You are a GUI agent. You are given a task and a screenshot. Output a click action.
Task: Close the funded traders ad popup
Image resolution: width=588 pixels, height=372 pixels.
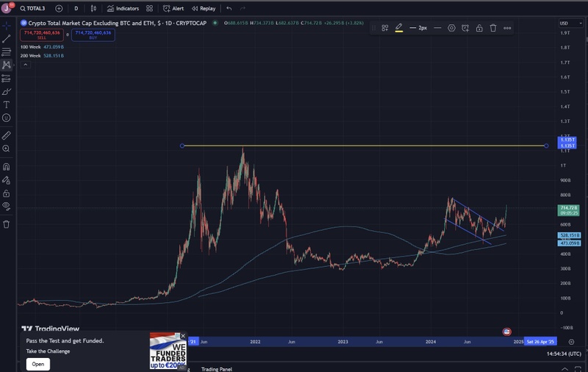(x=183, y=336)
